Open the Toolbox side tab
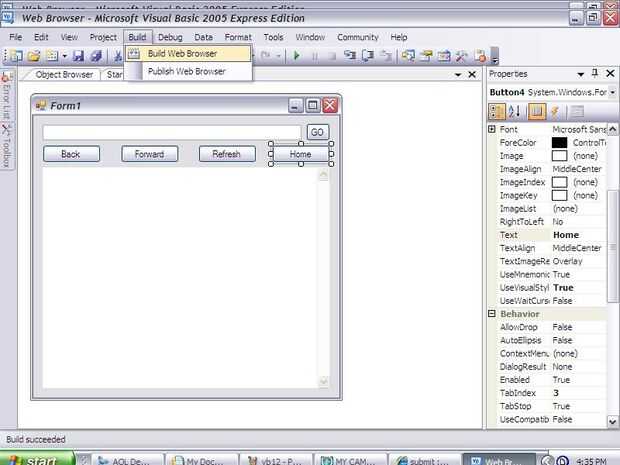Viewport: 620px width, 465px height. 6,146
